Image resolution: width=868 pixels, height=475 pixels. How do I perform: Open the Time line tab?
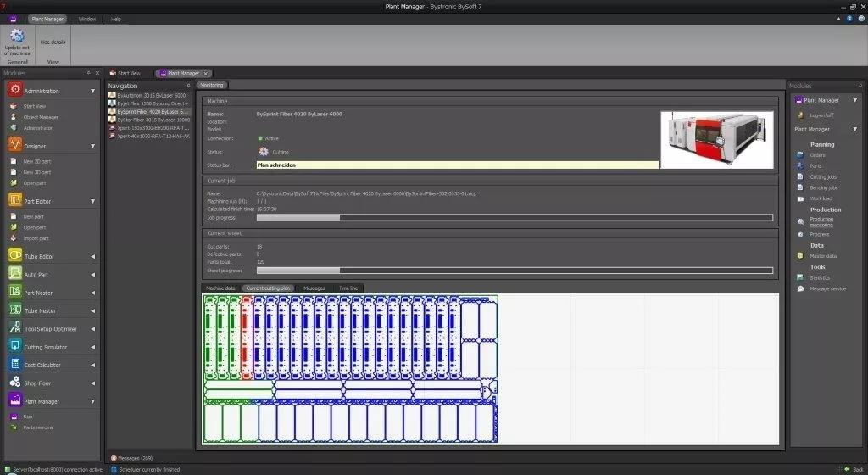click(x=348, y=288)
